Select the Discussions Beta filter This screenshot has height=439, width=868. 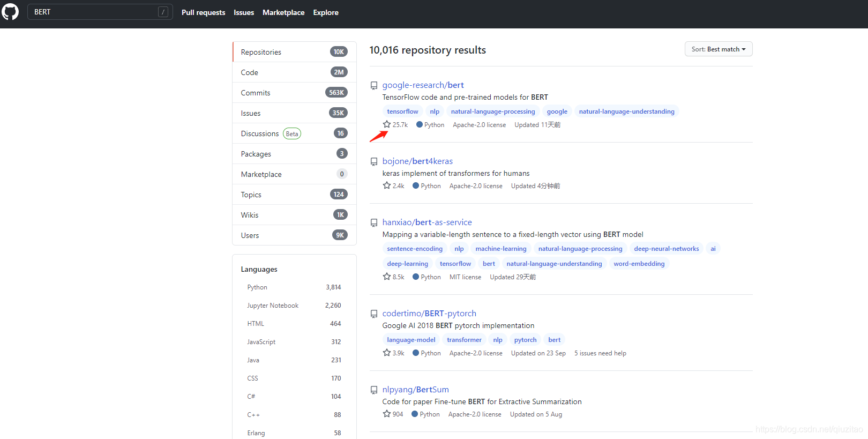294,133
